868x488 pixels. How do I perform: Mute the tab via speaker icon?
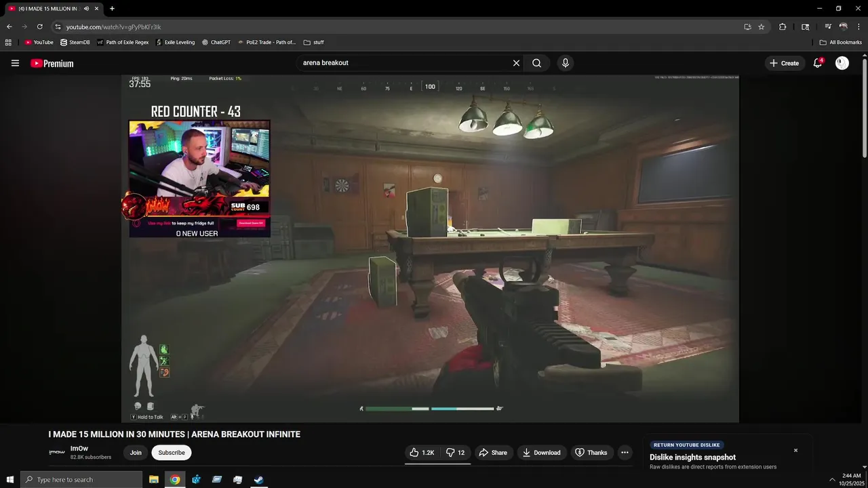[x=86, y=9]
